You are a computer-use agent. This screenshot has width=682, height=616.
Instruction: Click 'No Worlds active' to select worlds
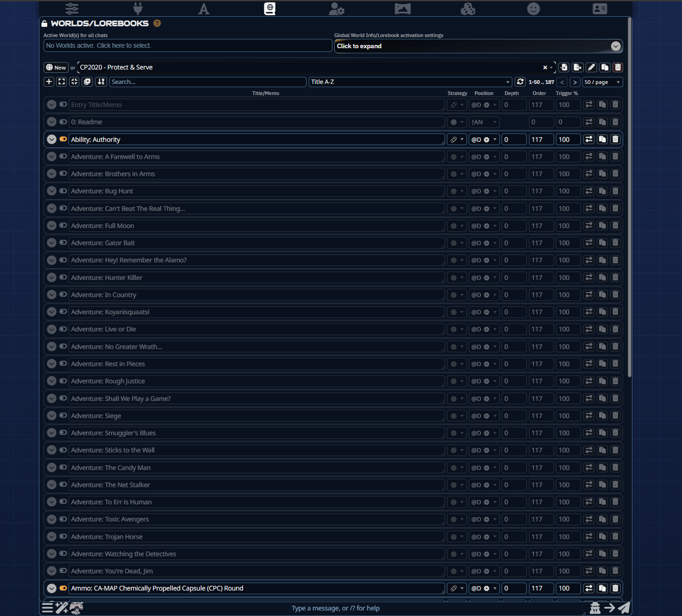tap(188, 45)
